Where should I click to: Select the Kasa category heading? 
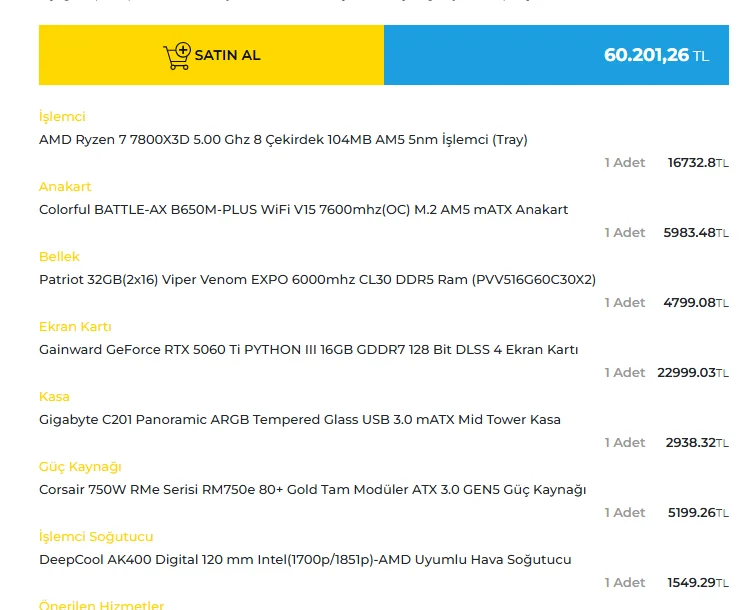coord(54,397)
